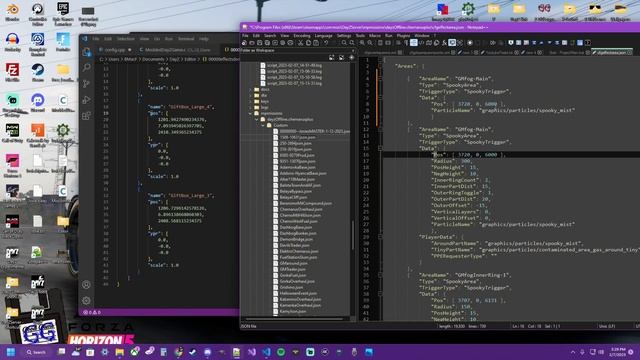
Task: Click Unix (LF) in Notepad++ status bar
Action: click(607, 326)
